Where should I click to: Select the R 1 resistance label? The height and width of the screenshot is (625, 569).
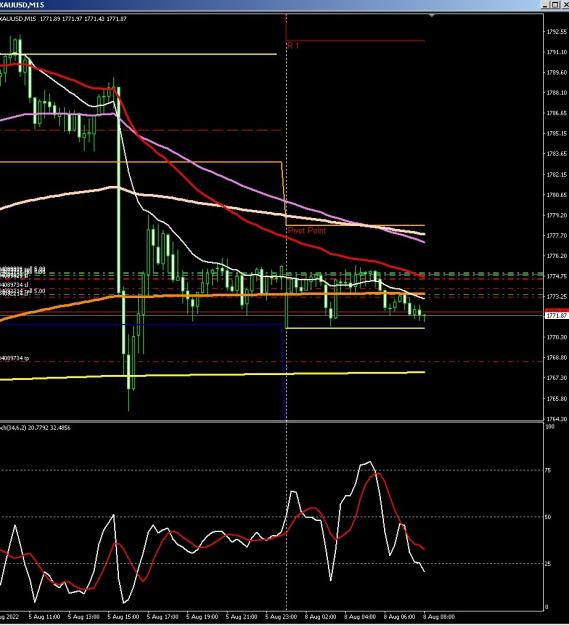293,45
